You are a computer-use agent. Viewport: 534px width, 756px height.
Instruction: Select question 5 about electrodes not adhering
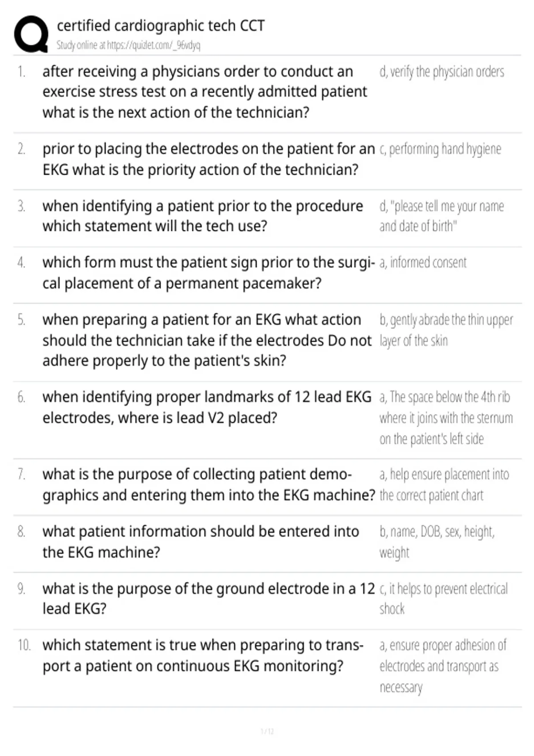(207, 340)
